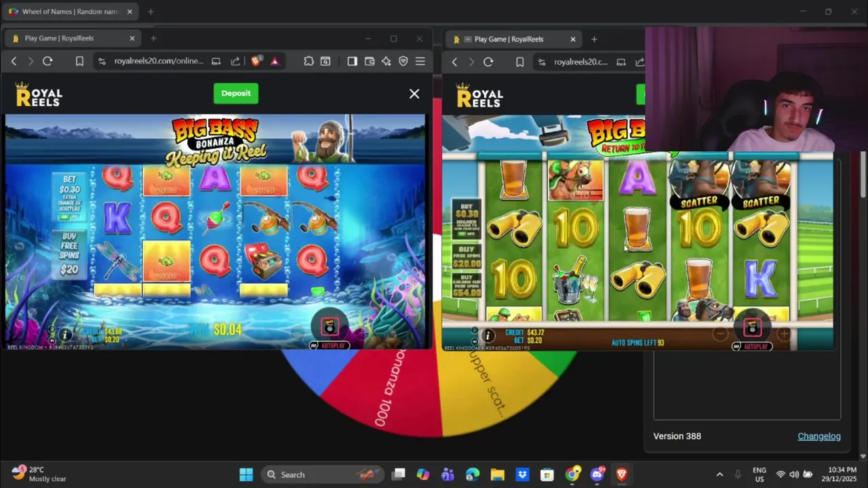Share page from left address bar

tap(235, 61)
